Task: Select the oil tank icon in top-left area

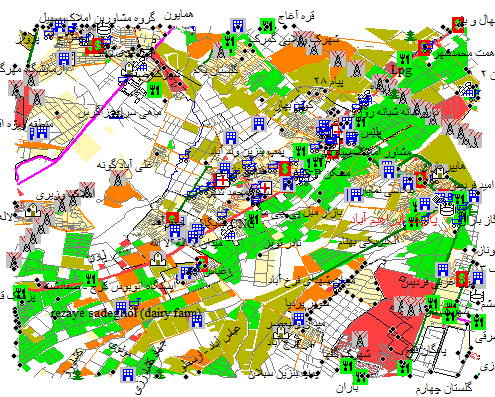Action: 104,29
